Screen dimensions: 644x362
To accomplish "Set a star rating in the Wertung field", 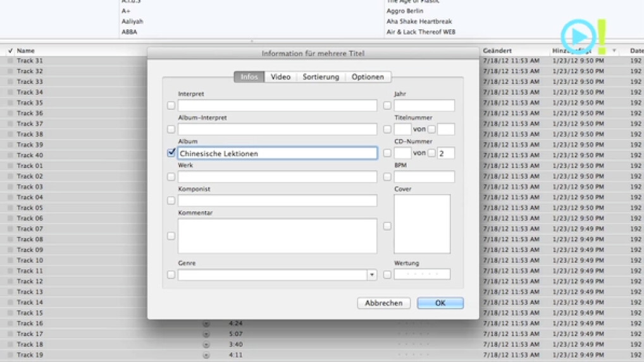I will (422, 275).
